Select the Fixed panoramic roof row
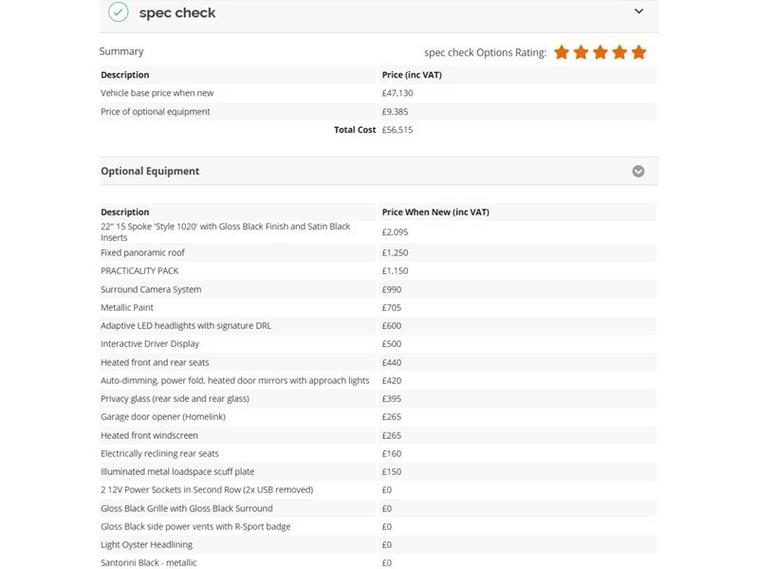 (143, 253)
